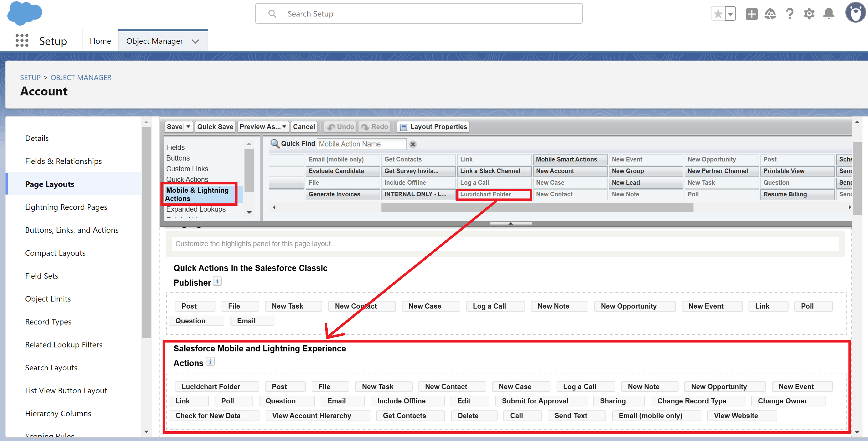The image size is (868, 441).
Task: Select the New Partner Channel palette action
Action: 721,171
